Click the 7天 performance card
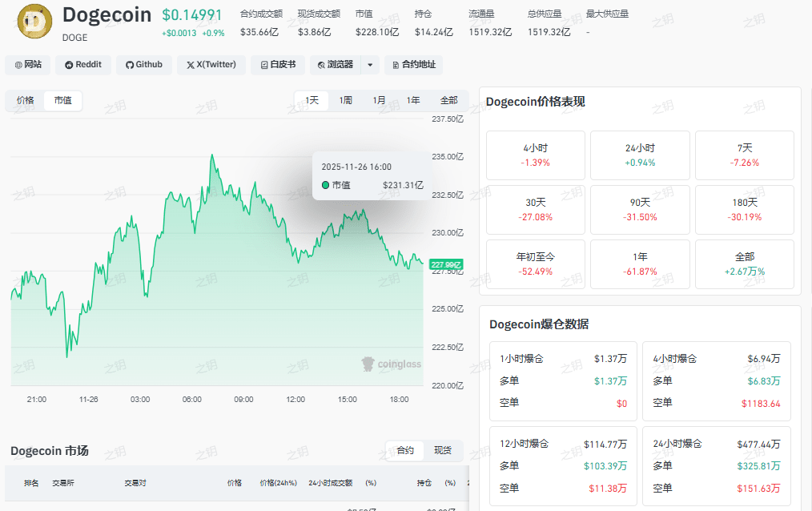The width and height of the screenshot is (812, 511). (745, 155)
